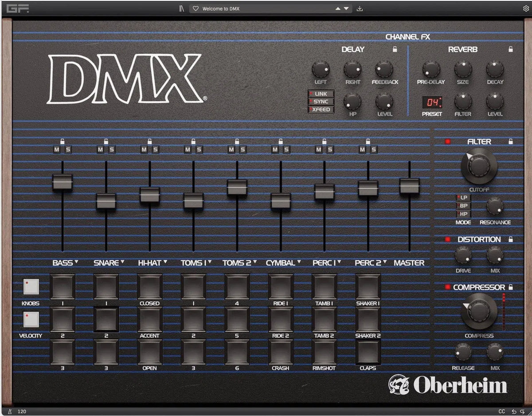Save the preset with the download icon
The width and height of the screenshot is (532, 416).
tap(360, 8)
